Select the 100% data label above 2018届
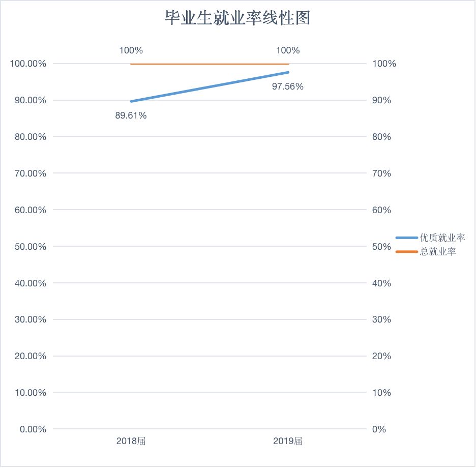Image resolution: width=476 pixels, height=468 pixels. (x=131, y=50)
